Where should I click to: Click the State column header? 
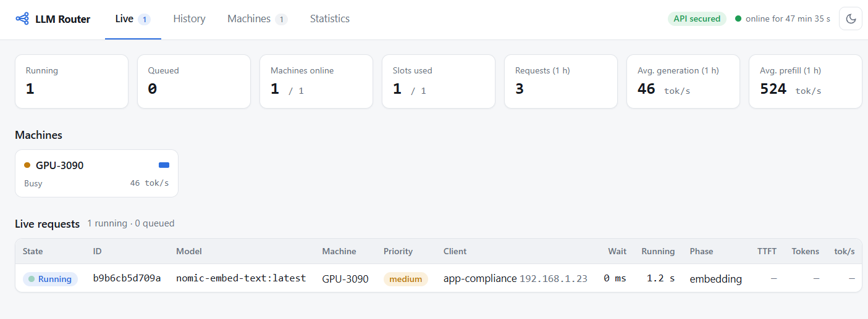click(33, 251)
